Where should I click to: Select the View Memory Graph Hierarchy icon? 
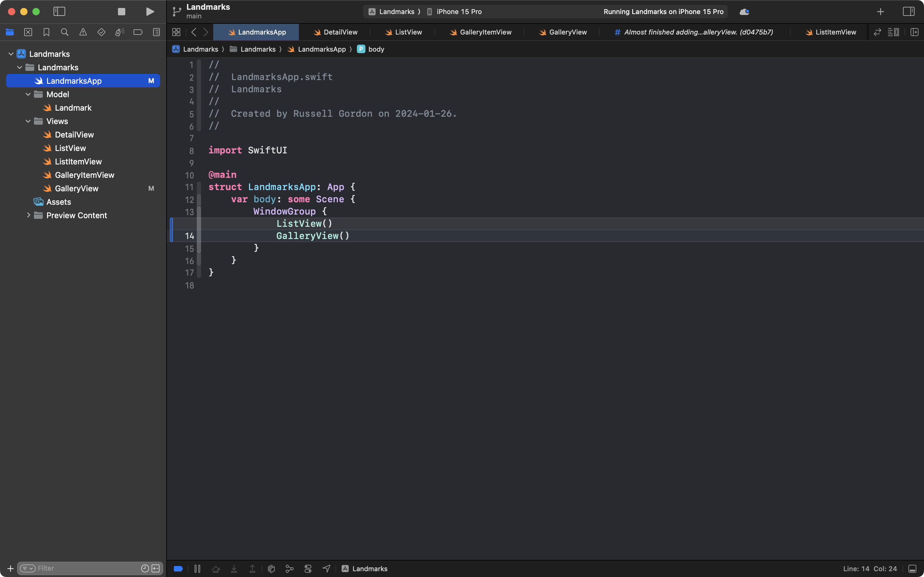click(290, 568)
